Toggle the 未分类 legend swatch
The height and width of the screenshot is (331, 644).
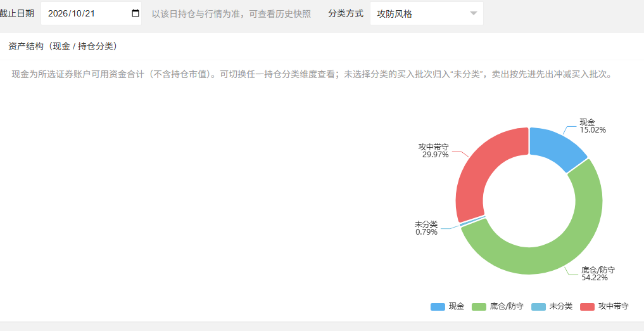click(x=538, y=307)
